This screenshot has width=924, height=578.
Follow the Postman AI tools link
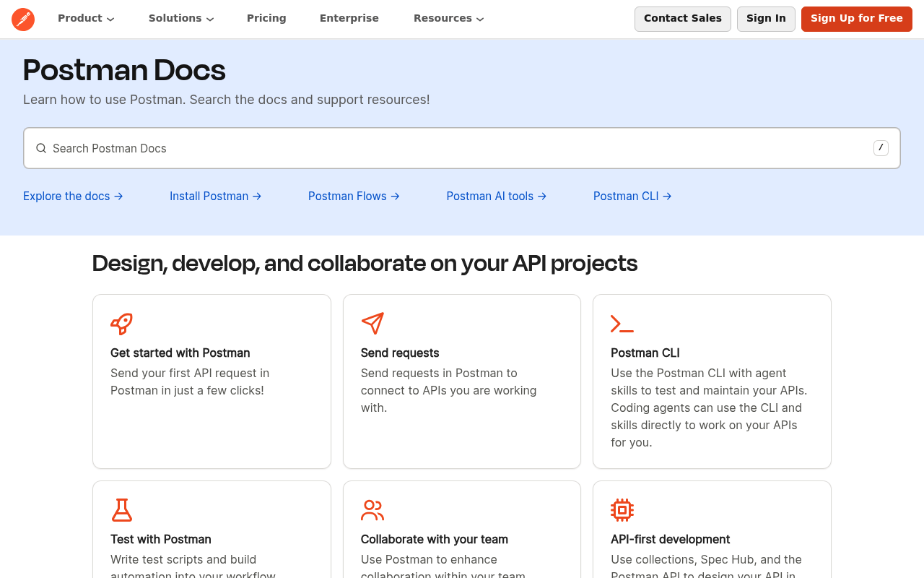point(497,196)
